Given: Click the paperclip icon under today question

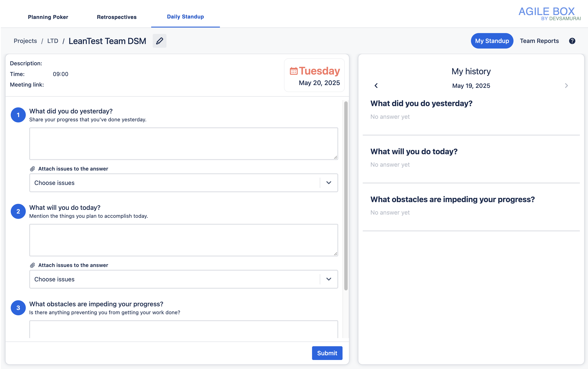Looking at the screenshot, I should (32, 265).
